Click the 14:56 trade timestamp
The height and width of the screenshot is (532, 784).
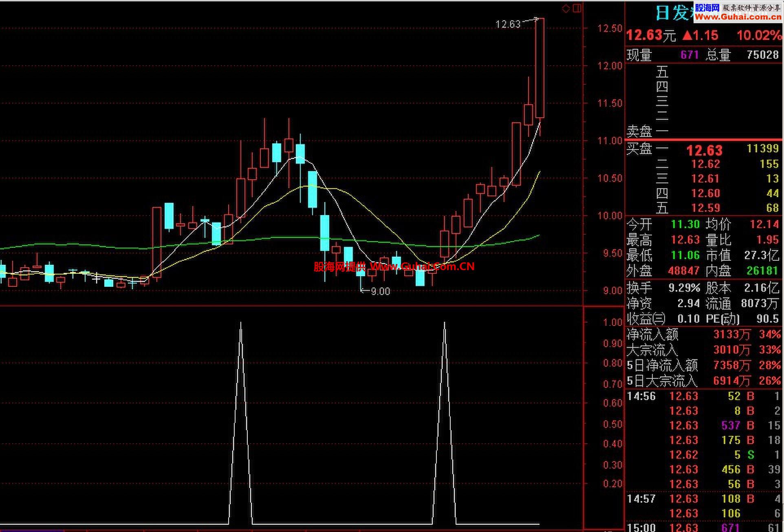coord(641,396)
